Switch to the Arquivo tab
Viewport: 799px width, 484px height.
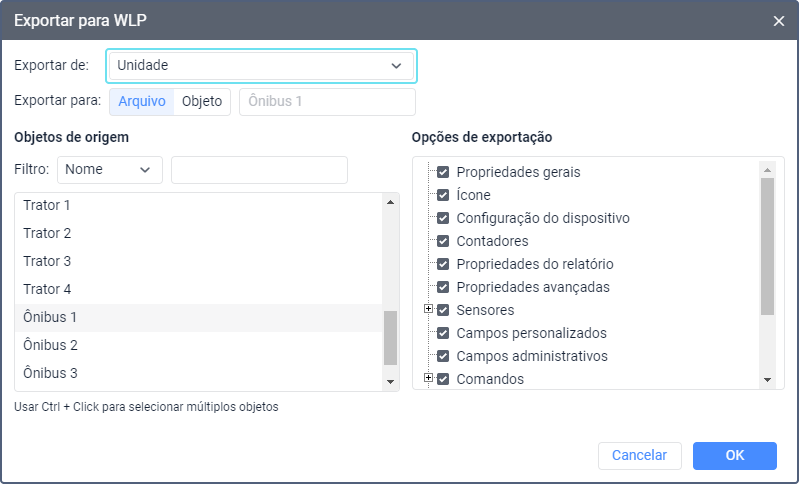pyautogui.click(x=142, y=101)
